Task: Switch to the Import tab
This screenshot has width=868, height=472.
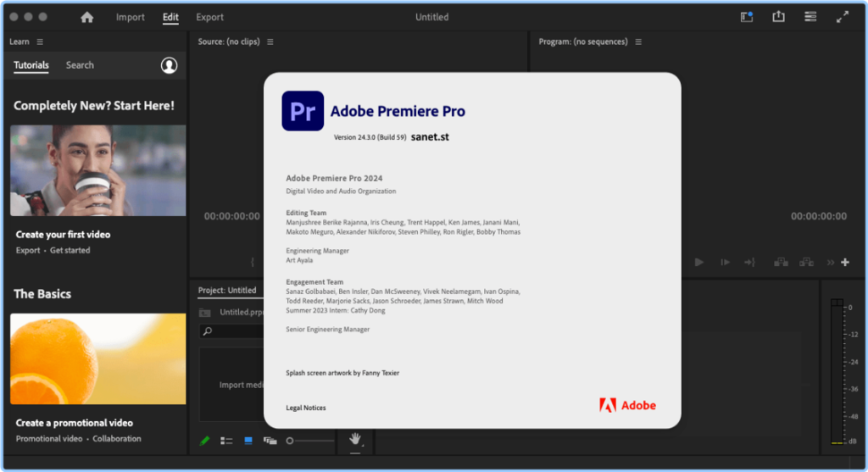Action: tap(130, 17)
